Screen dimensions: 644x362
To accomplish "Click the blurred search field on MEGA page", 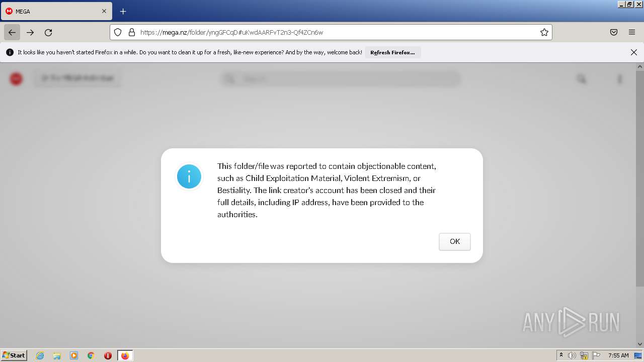I will tap(341, 79).
